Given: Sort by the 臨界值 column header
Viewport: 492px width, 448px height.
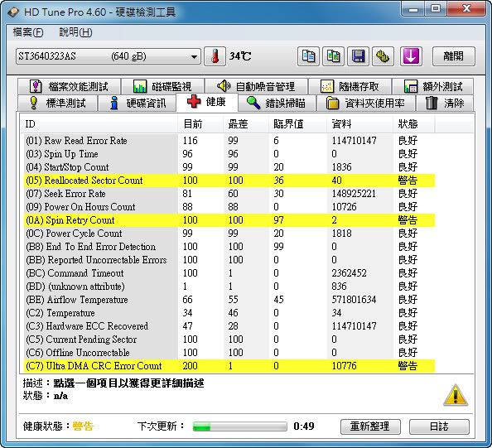Looking at the screenshot, I should (x=298, y=124).
